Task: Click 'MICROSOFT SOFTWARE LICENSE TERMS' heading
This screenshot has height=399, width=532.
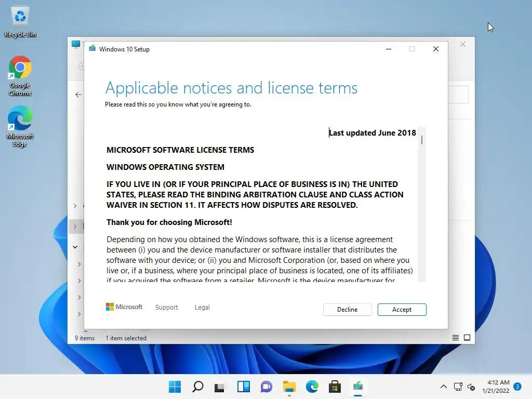Action: click(x=180, y=150)
